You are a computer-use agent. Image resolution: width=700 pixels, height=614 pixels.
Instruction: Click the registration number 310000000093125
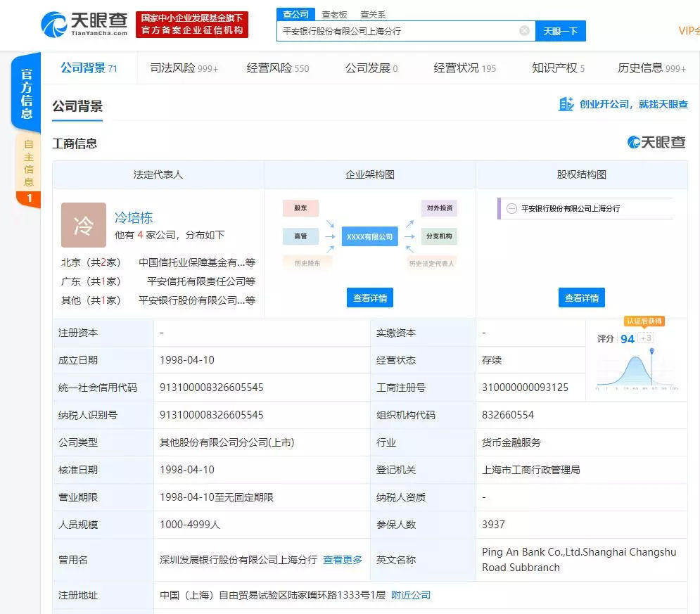[525, 388]
